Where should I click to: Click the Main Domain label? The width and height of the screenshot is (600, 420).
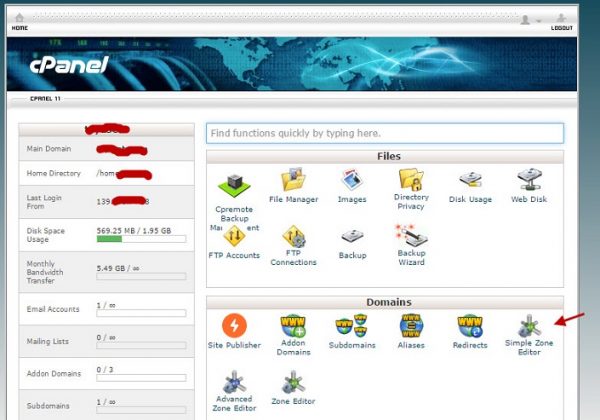(49, 149)
